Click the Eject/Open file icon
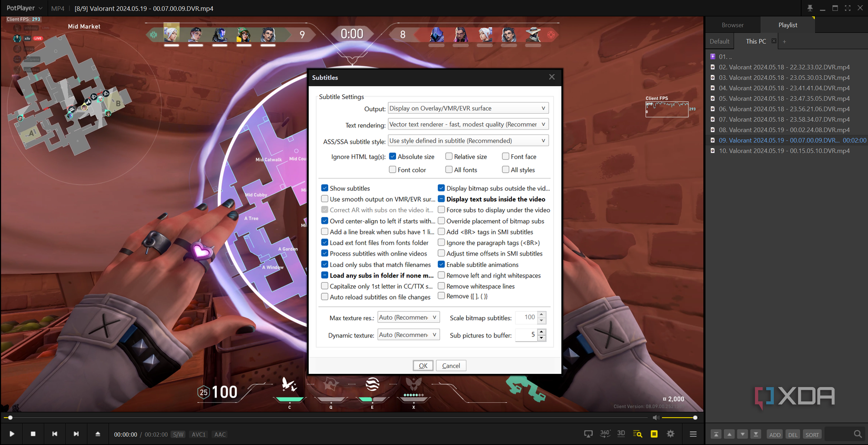This screenshot has width=868, height=445. [98, 434]
